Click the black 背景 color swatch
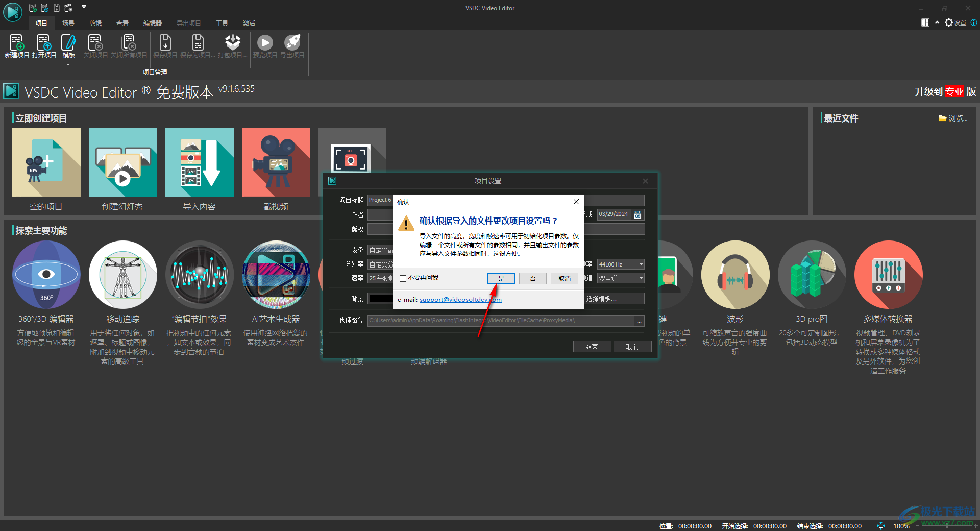The height and width of the screenshot is (531, 980). 381,299
